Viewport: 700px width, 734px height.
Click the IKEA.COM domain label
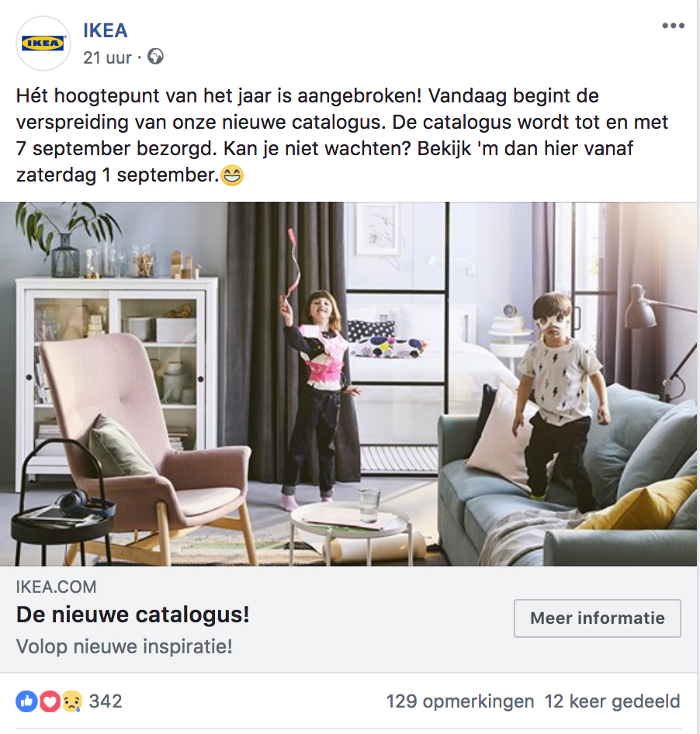tap(56, 587)
